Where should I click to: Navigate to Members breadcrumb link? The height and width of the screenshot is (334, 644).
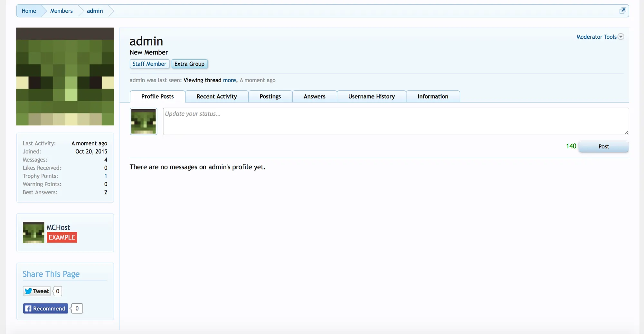point(61,11)
